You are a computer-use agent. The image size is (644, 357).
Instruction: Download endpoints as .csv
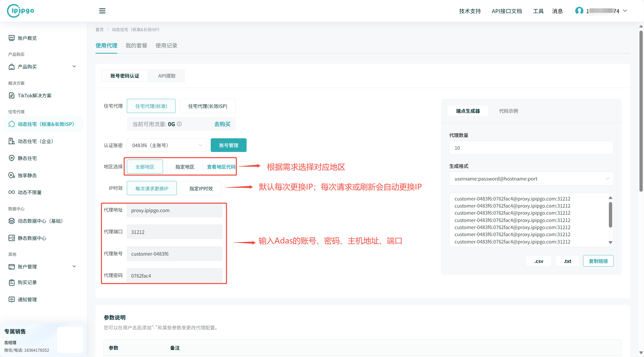coord(539,261)
